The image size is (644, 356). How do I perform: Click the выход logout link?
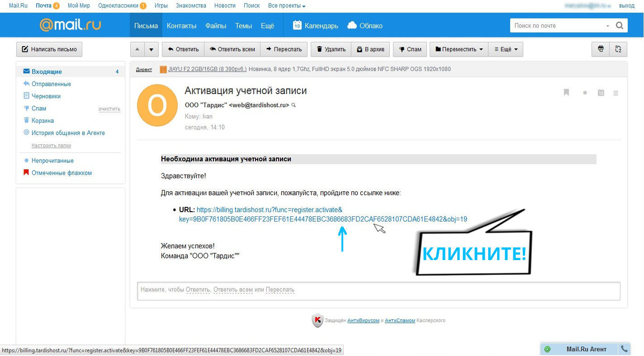pos(627,6)
